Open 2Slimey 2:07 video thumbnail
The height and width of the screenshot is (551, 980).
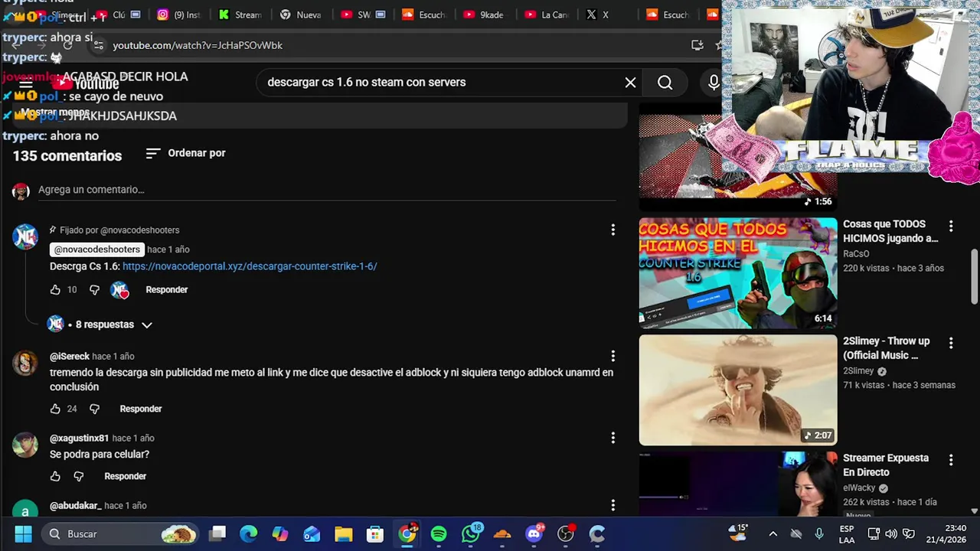point(738,390)
